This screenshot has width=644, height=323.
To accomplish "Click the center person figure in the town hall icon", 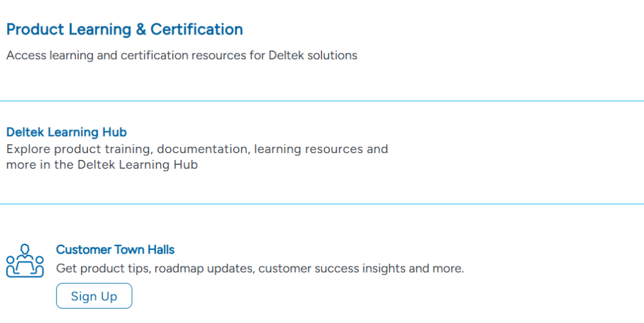I will point(25,255).
